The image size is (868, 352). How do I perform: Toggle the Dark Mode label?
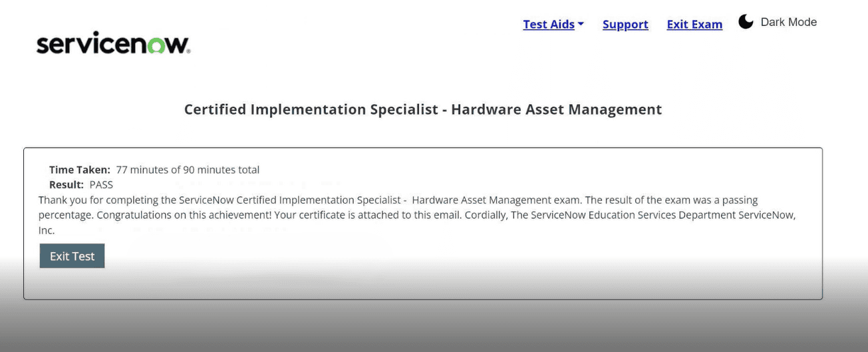click(788, 22)
